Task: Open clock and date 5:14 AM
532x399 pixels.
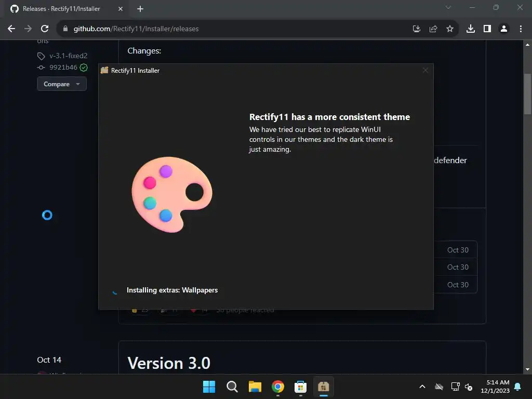Action: coord(495,387)
